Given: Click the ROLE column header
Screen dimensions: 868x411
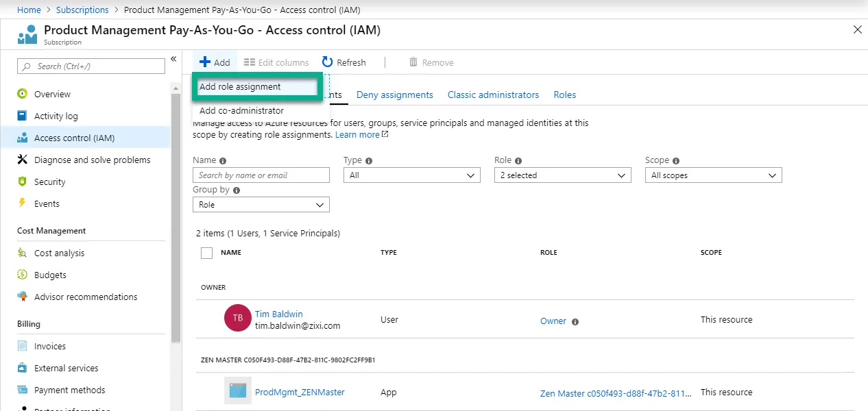Looking at the screenshot, I should coord(548,253).
